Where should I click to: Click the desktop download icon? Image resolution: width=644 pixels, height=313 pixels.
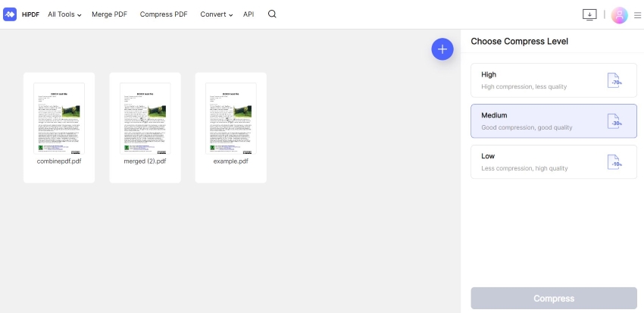589,15
